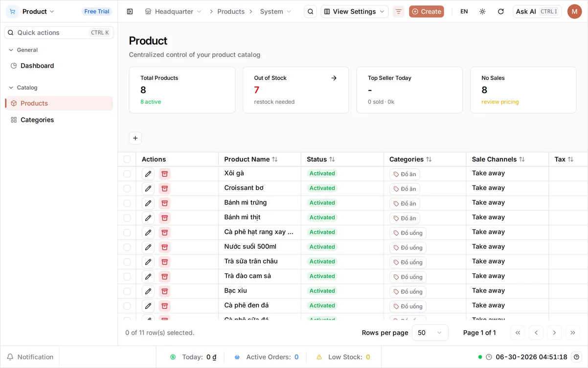Open the View Settings dropdown
The image size is (588, 368).
(354, 11)
